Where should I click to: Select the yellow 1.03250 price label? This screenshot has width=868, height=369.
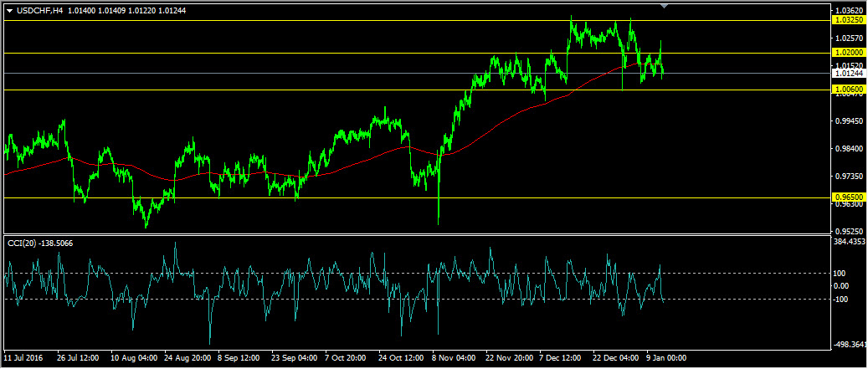pyautogui.click(x=848, y=20)
